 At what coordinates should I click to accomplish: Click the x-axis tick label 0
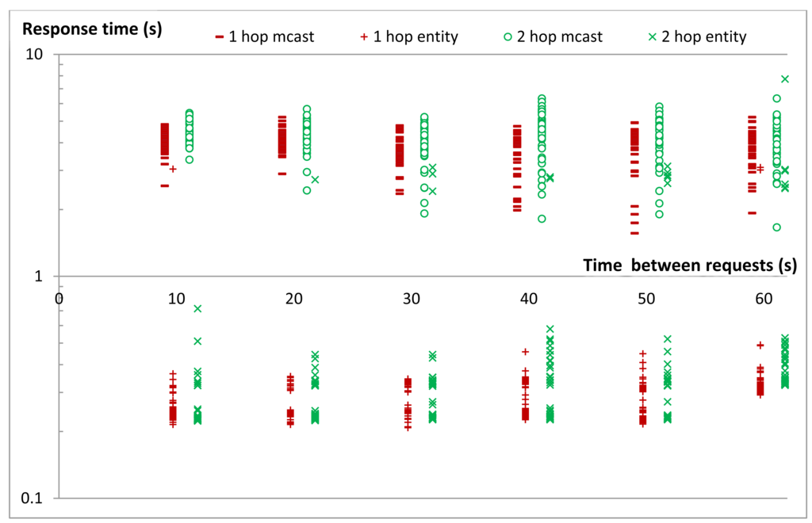click(x=59, y=298)
